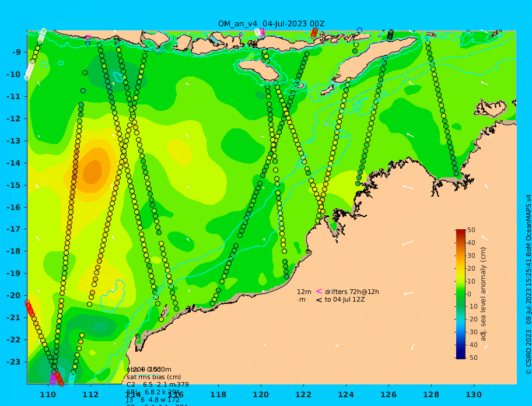Click the legend text 'drifters 72h@12h'
Viewport: 532px width, 406px height.
352,292
